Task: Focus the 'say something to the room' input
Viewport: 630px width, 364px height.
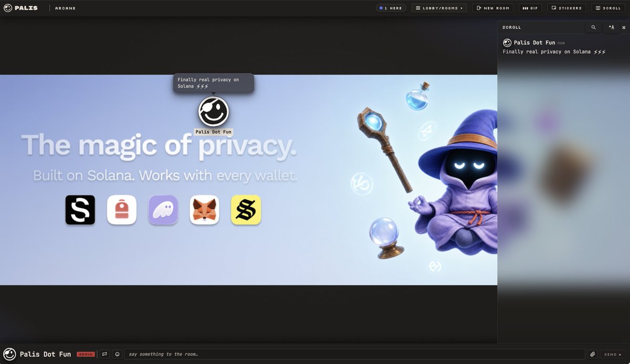Action: click(x=354, y=354)
